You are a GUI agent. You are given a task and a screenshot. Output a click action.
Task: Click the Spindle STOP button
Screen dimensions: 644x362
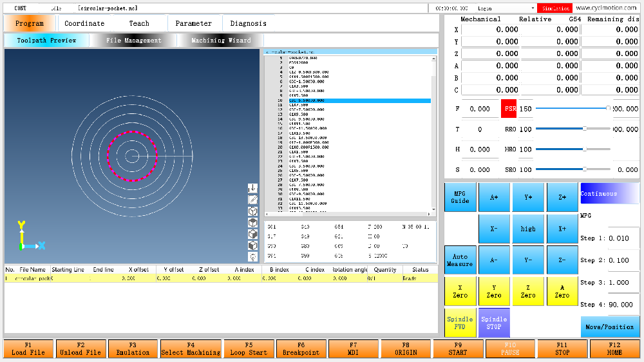click(494, 323)
